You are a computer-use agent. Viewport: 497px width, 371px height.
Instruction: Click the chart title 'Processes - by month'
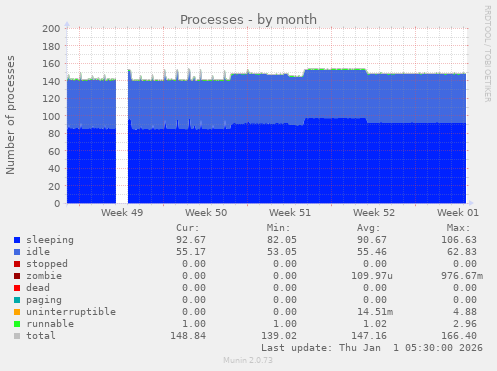(x=248, y=20)
